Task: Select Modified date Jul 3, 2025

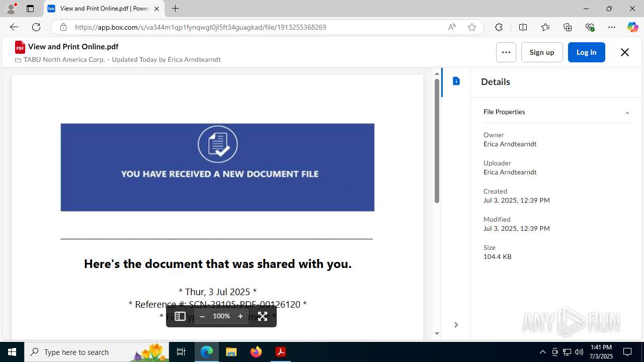Action: 517,228
